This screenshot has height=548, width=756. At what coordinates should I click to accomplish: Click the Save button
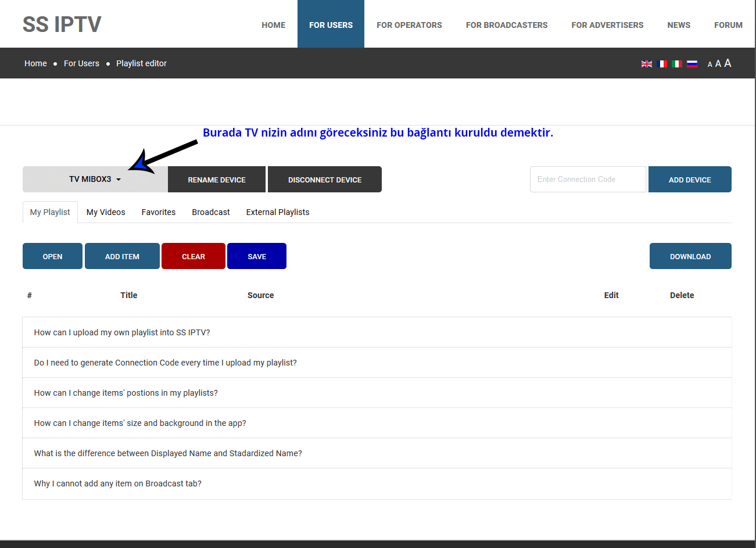(257, 256)
